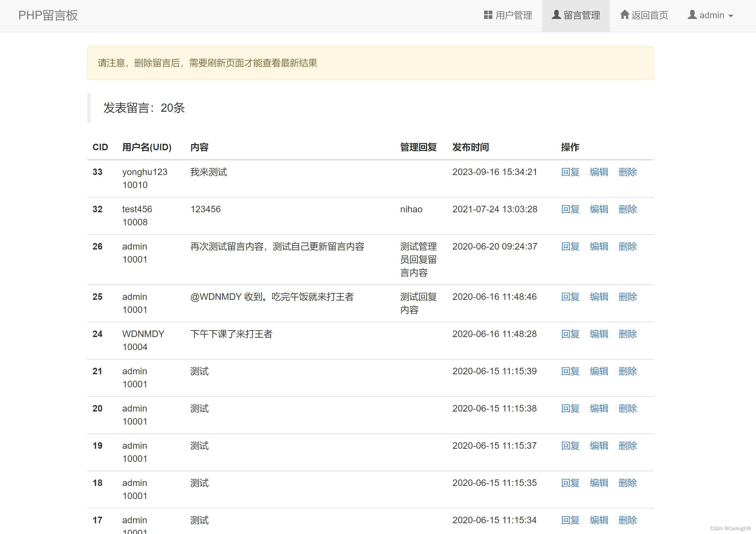This screenshot has width=756, height=534.
Task: Click the 用户名(UID) column header
Action: click(x=147, y=147)
